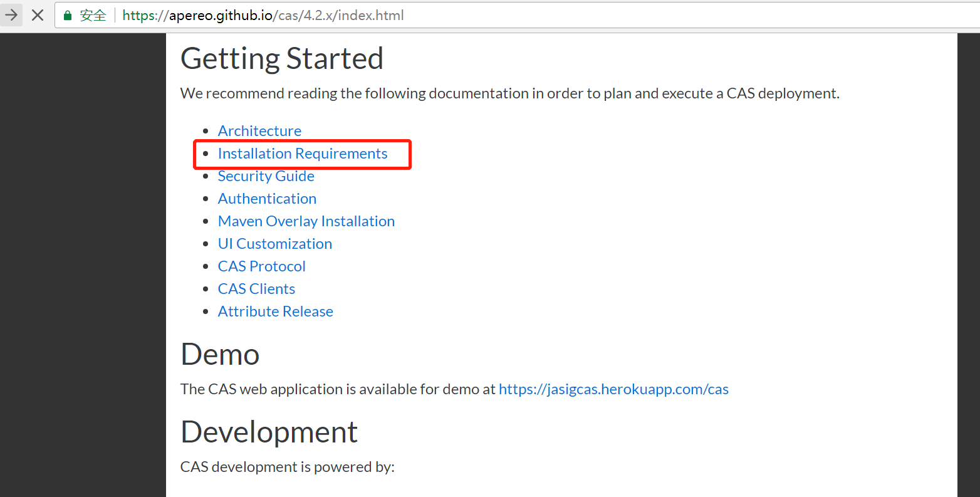
Task: Open the Installation Requirements link
Action: pyautogui.click(x=303, y=154)
